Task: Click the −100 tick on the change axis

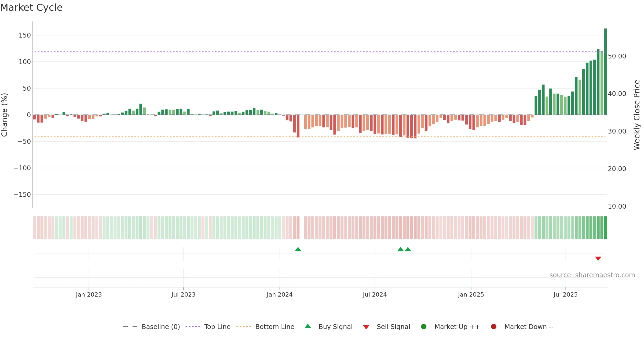Action: tap(22, 168)
